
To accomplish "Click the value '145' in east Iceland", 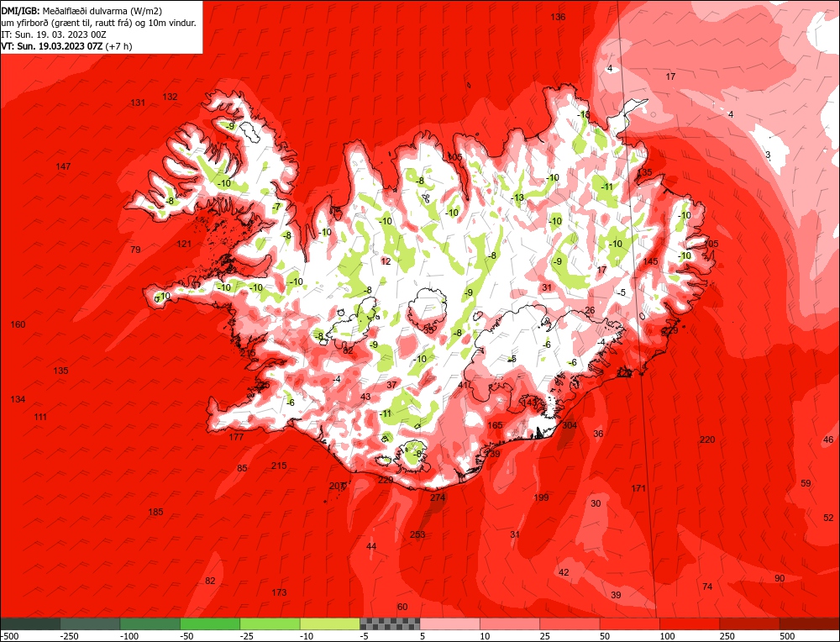I will pos(650,261).
